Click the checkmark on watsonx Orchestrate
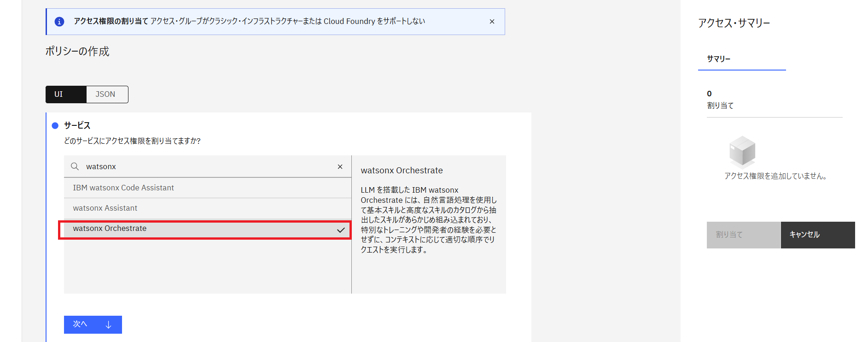868x342 pixels. point(341,230)
